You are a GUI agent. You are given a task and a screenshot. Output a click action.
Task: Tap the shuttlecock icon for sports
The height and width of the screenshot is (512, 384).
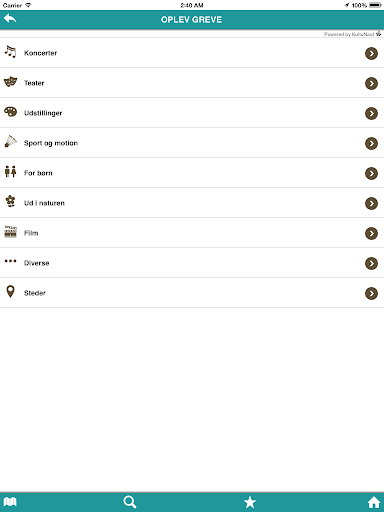(10, 141)
